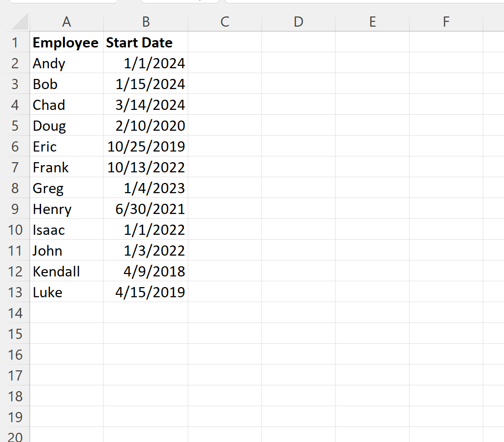Select row 2 header
The height and width of the screenshot is (442, 504).
tap(15, 63)
